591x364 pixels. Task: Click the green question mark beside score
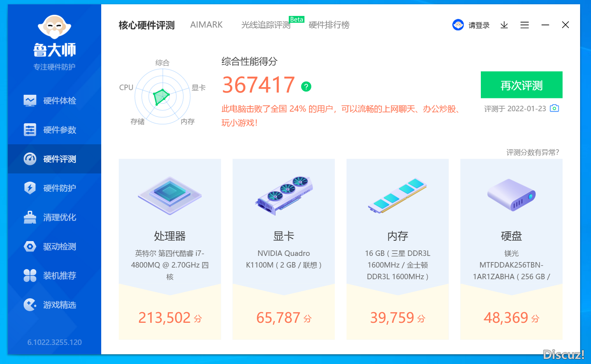[306, 86]
